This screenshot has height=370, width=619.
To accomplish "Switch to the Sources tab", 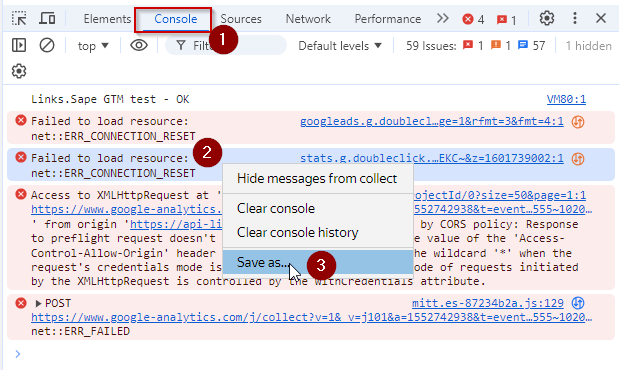I will [241, 19].
